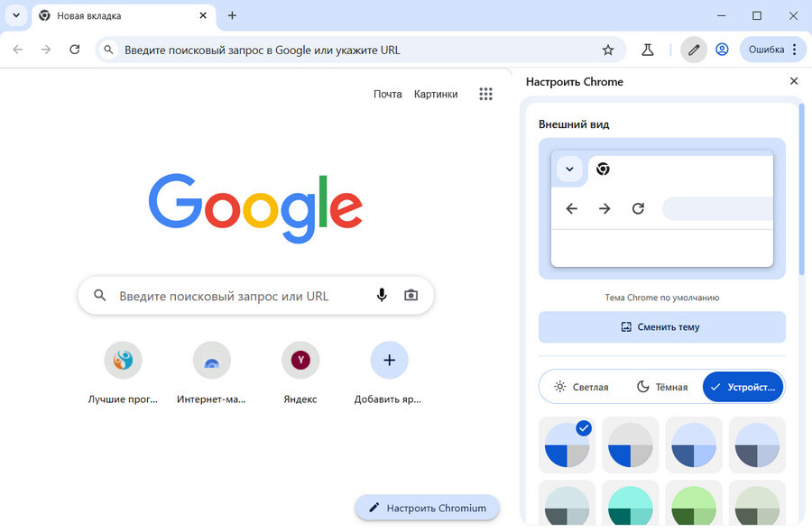Click the address bar input
The height and width of the screenshot is (532, 812).
coord(360,50)
